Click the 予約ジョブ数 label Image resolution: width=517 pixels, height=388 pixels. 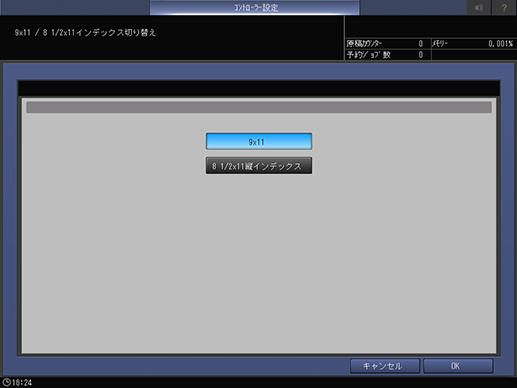(x=368, y=55)
